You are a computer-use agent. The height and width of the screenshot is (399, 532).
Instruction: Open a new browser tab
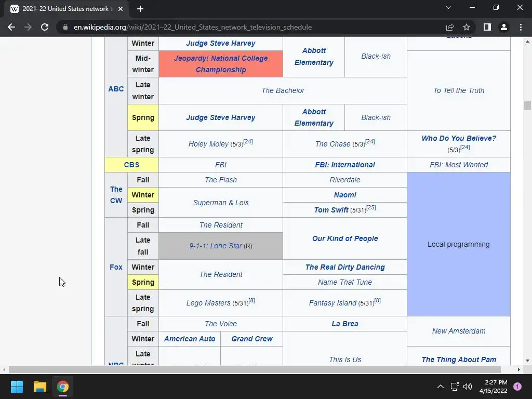point(140,9)
